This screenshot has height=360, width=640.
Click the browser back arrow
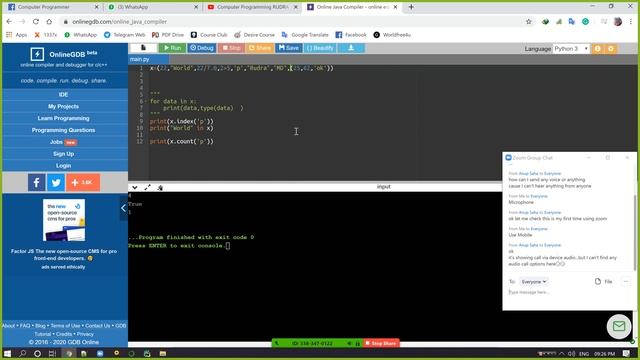pyautogui.click(x=9, y=22)
